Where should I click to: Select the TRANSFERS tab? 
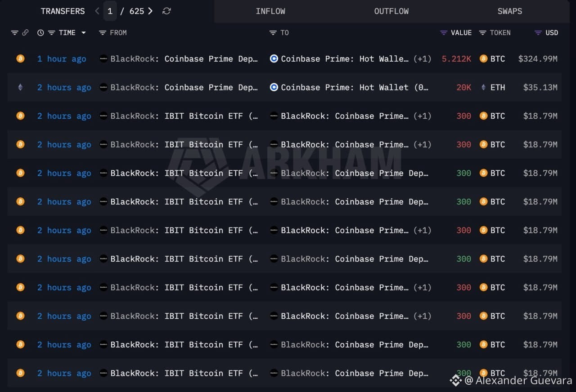pos(63,11)
